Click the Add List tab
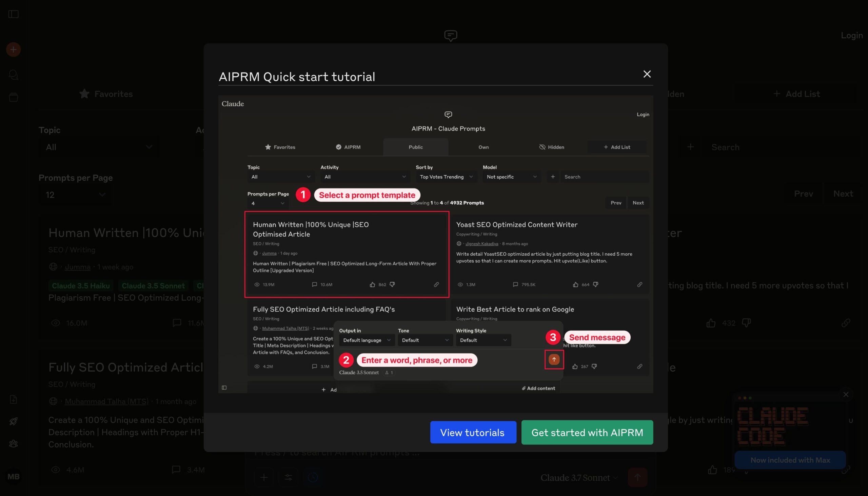Image resolution: width=868 pixels, height=496 pixels. tap(796, 94)
